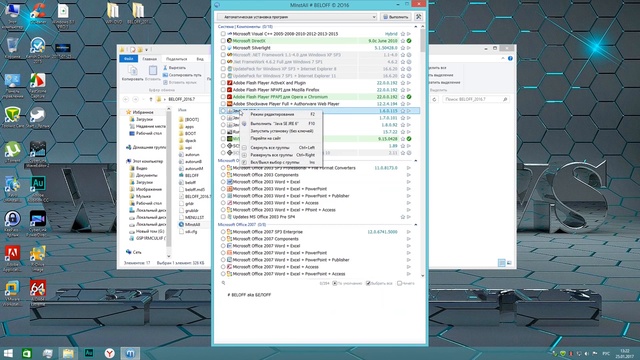Open the Файл tab in File Explorer

pyautogui.click(x=129, y=59)
